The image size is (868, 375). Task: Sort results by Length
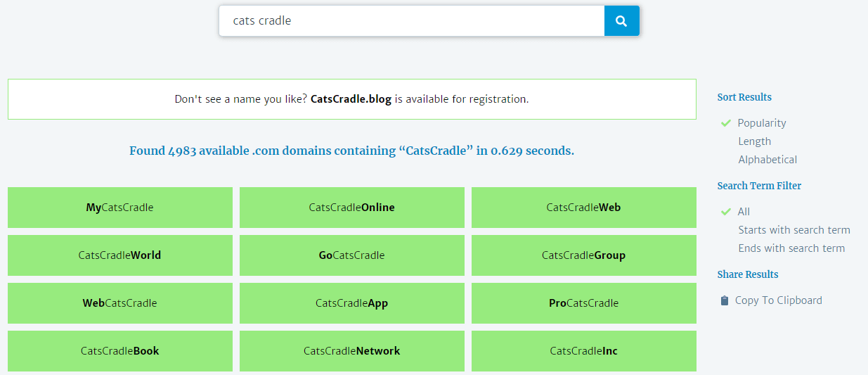[x=755, y=141]
